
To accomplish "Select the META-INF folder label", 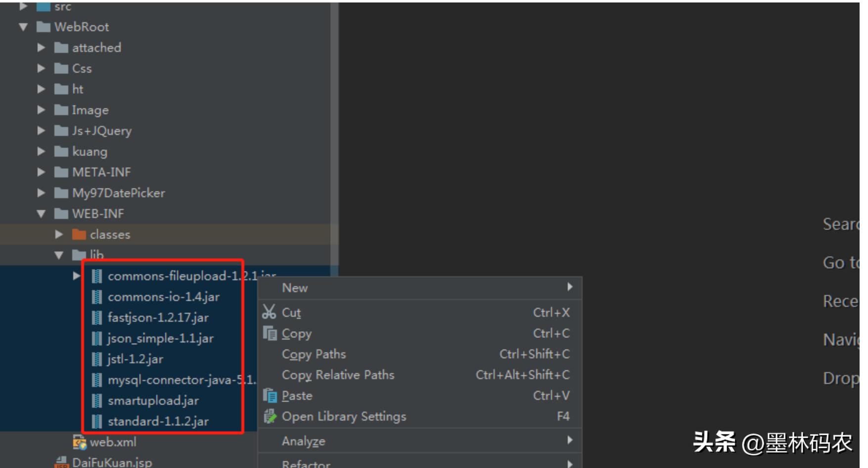I will tap(101, 172).
